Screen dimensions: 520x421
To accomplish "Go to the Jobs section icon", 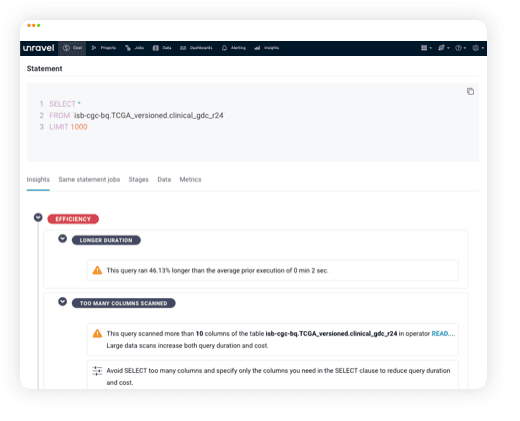I will (x=128, y=48).
